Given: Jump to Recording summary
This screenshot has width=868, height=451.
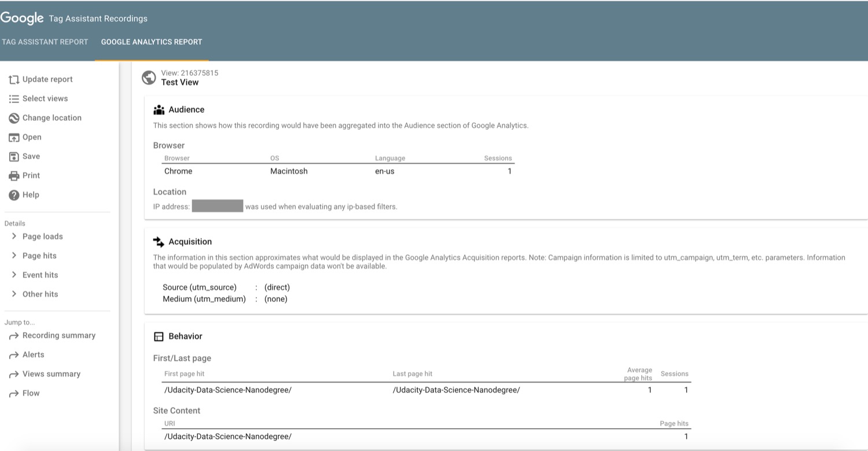Looking at the screenshot, I should point(59,335).
